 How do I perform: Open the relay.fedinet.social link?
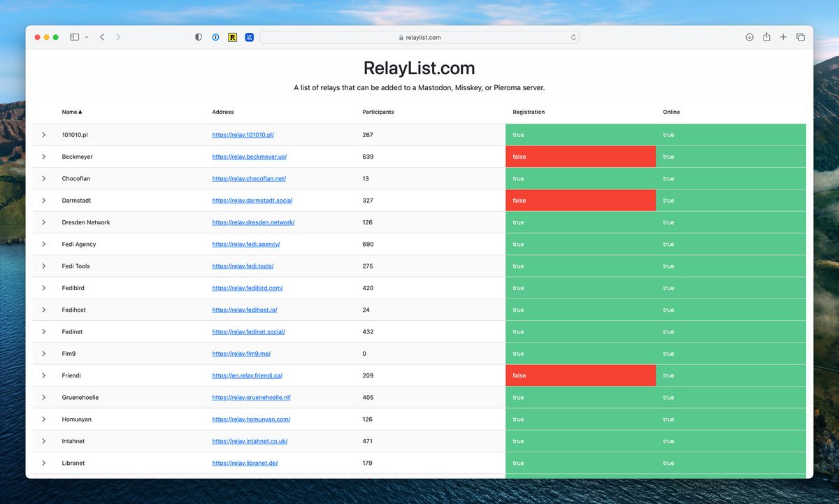click(249, 332)
